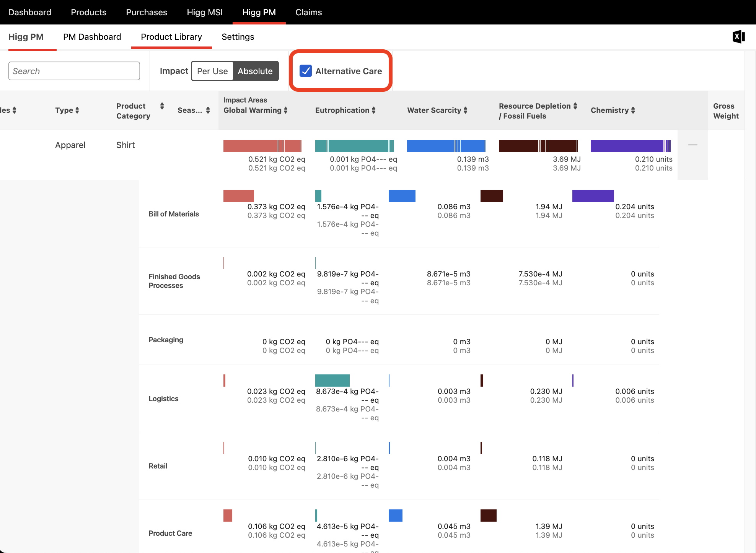Click the Shirt Global Warming red bar
The height and width of the screenshot is (553, 756).
(262, 146)
